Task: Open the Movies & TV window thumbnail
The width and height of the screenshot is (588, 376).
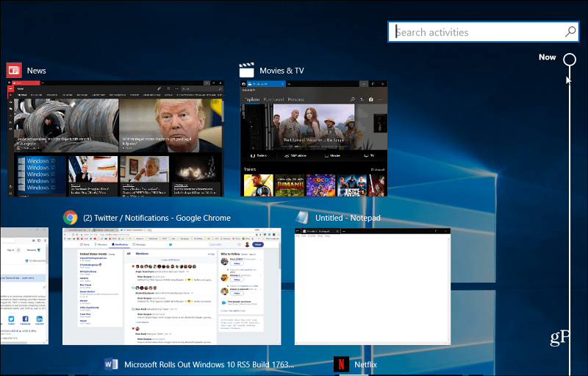Action: 314,138
